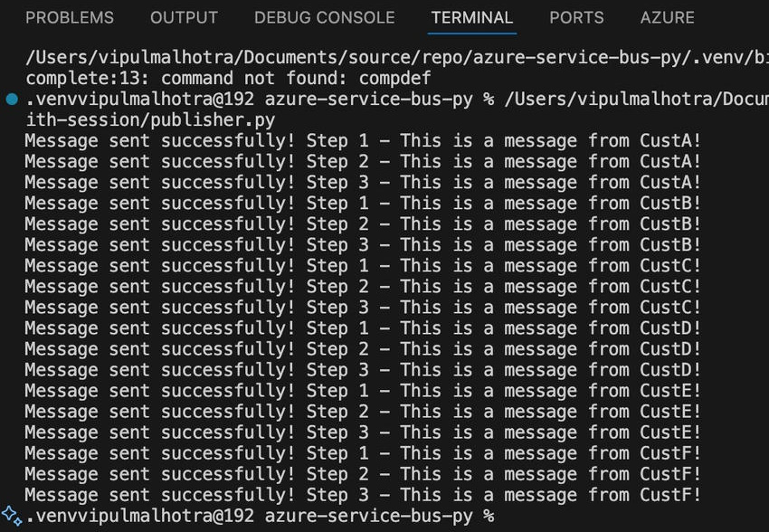Image resolution: width=769 pixels, height=532 pixels.
Task: Click the .venv file path on the first line
Action: (397, 58)
